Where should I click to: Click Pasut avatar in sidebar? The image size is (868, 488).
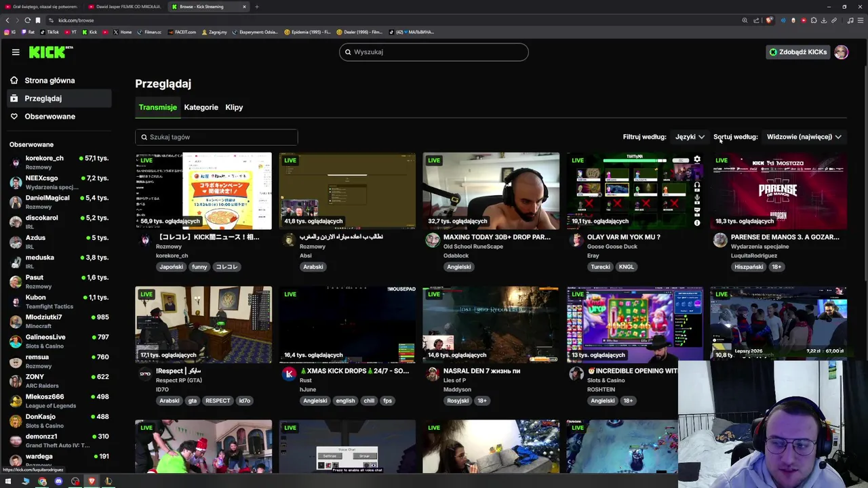(16, 281)
